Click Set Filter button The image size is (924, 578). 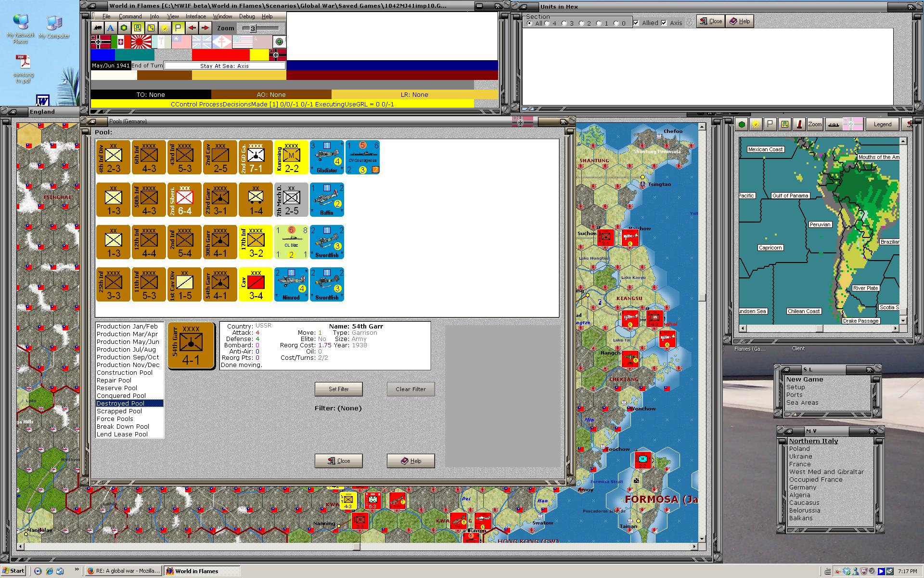click(x=339, y=389)
